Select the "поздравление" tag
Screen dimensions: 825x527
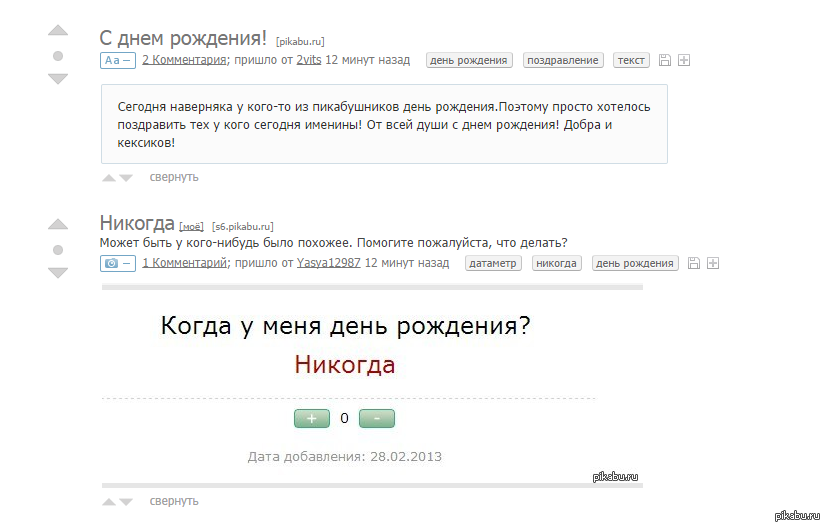click(x=563, y=60)
